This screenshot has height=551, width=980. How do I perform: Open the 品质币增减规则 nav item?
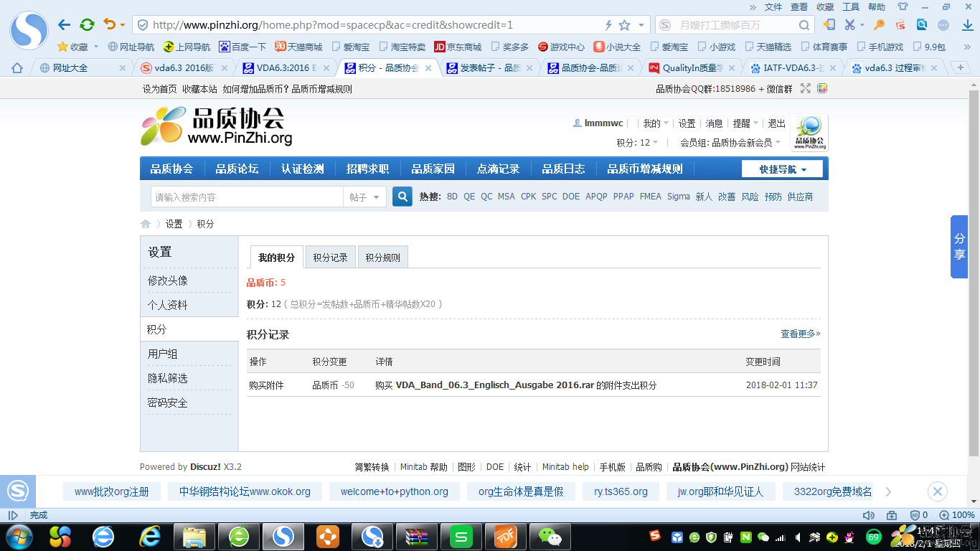click(645, 169)
